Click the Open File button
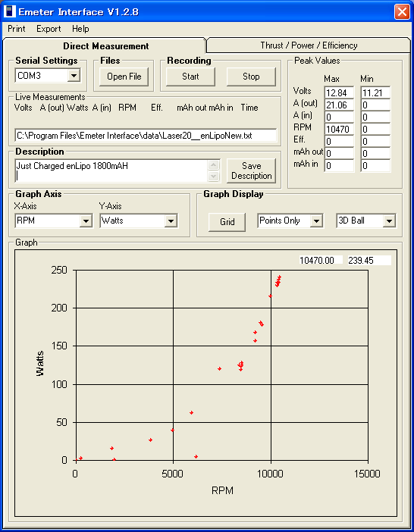This screenshot has width=414, height=532. pyautogui.click(x=124, y=77)
